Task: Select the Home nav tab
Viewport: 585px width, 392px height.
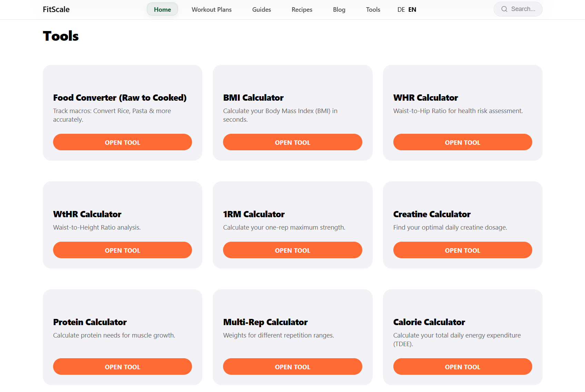Action: (x=162, y=9)
